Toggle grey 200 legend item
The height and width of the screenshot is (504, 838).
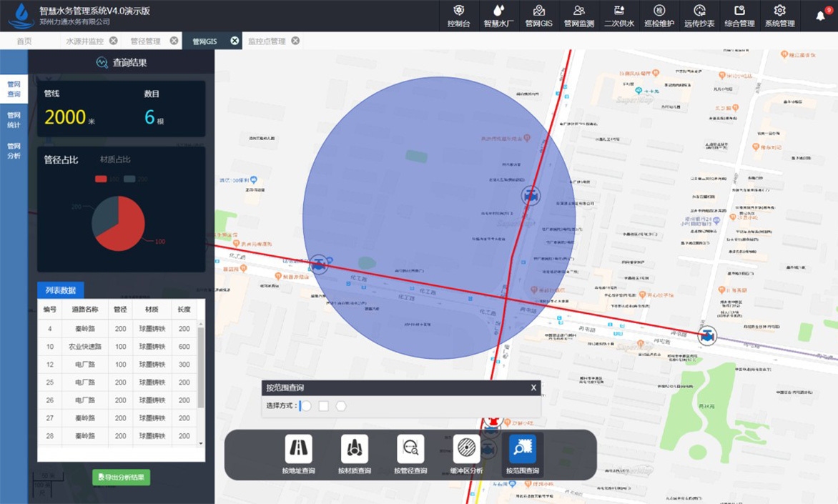[136, 179]
